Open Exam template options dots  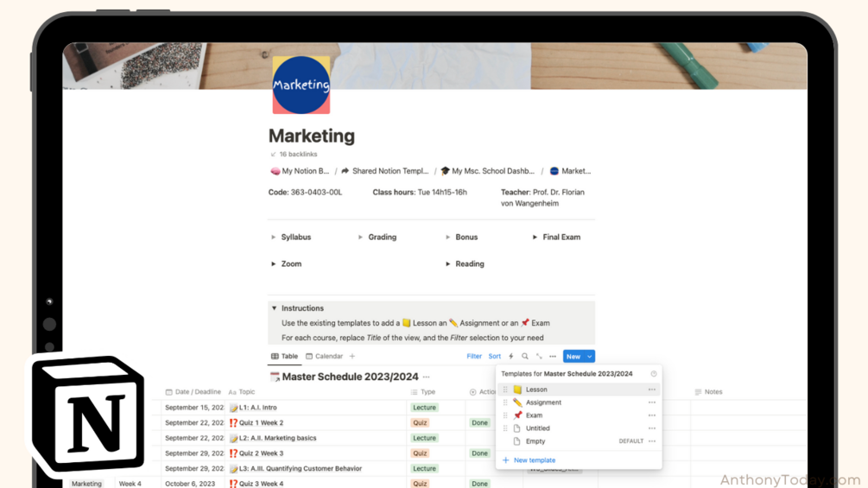652,415
